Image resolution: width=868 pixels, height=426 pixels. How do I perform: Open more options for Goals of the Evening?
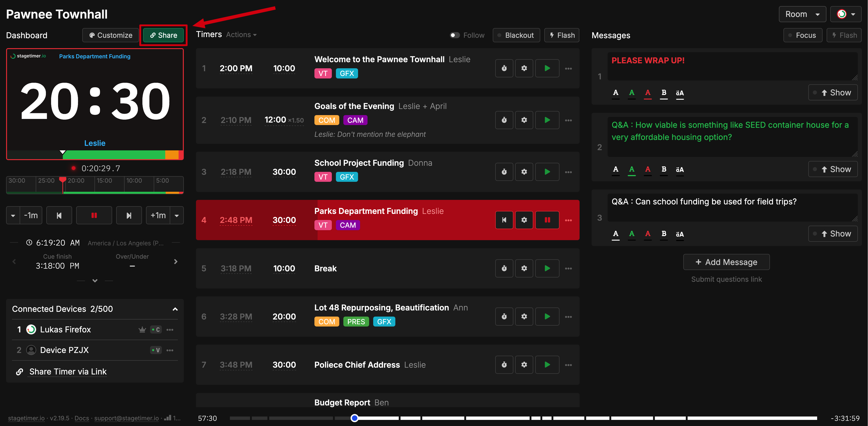(568, 120)
